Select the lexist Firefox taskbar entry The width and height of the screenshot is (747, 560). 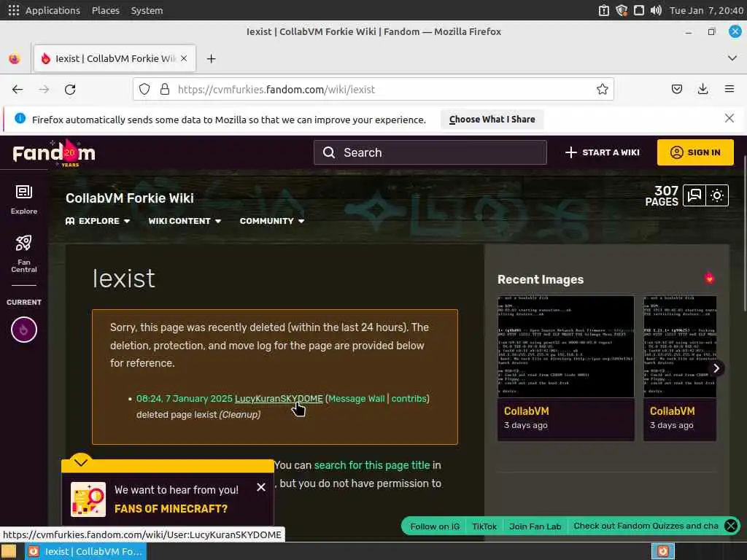click(86, 551)
